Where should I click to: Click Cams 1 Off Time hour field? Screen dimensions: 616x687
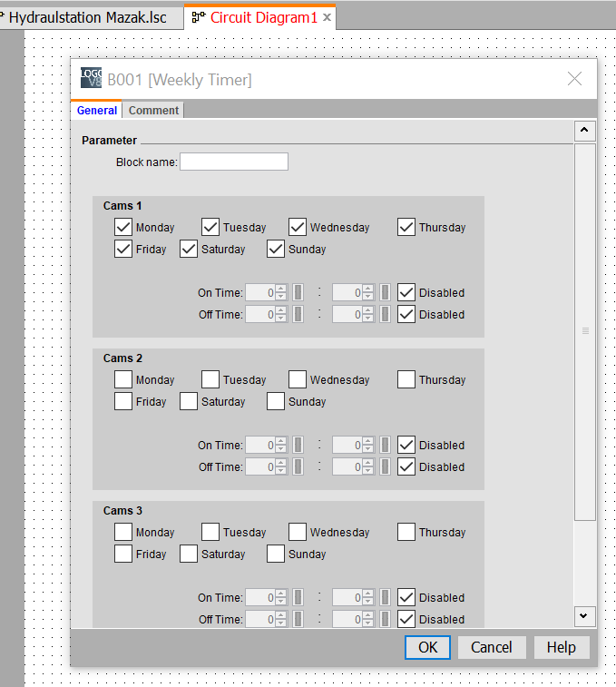pos(260,315)
